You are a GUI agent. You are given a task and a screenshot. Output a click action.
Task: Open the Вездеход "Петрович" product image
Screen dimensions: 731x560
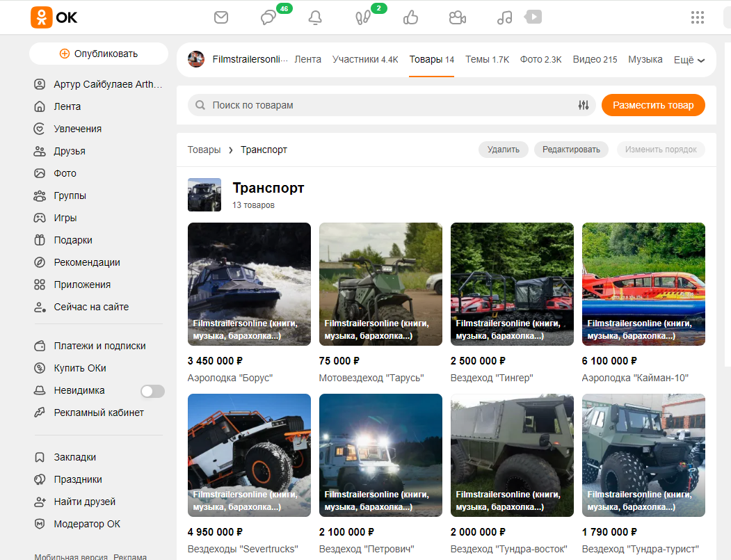[x=380, y=455]
